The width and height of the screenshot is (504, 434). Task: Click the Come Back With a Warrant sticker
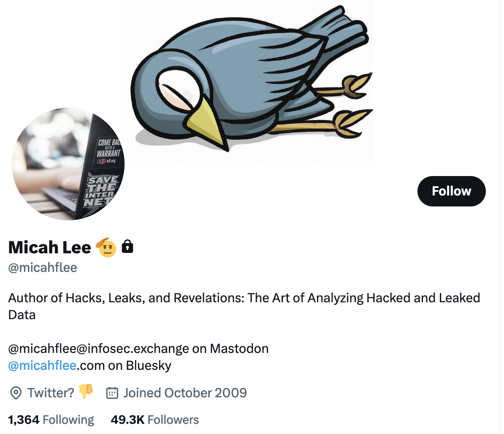[108, 151]
